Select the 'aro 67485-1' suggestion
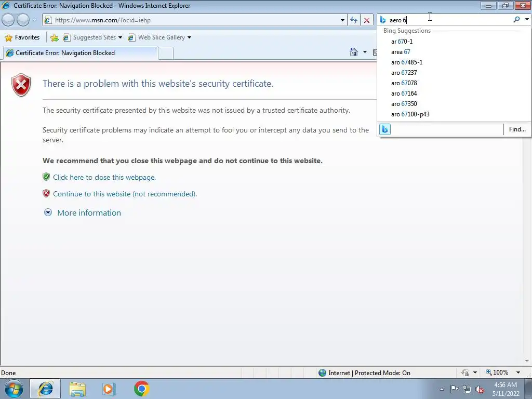Screen dimensions: 532x399 point(454,62)
